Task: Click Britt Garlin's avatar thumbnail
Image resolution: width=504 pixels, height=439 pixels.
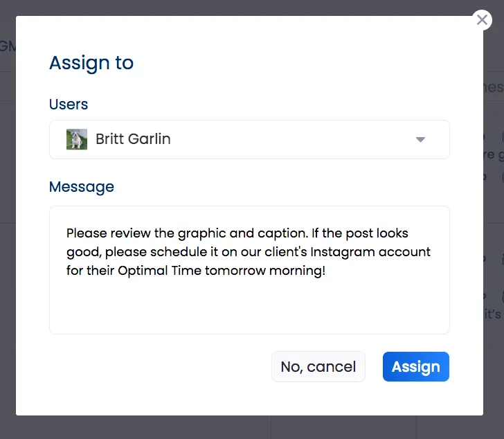Action: pyautogui.click(x=77, y=139)
